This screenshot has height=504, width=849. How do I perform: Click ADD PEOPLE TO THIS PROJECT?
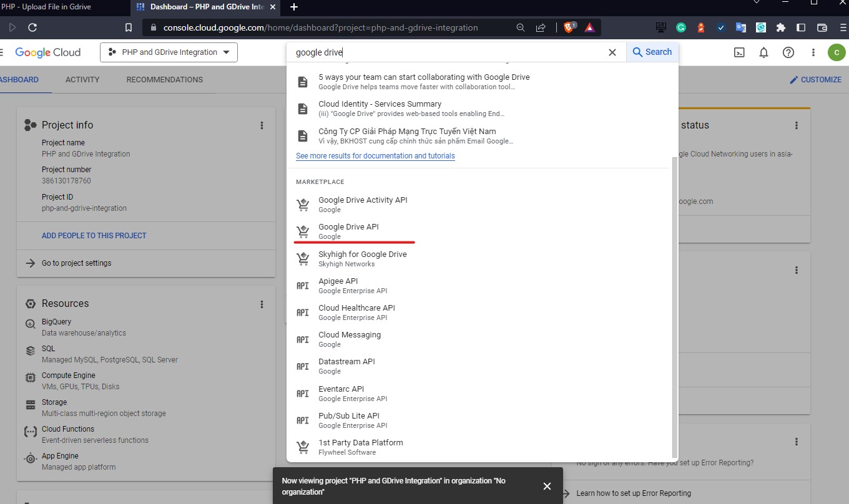pyautogui.click(x=94, y=236)
